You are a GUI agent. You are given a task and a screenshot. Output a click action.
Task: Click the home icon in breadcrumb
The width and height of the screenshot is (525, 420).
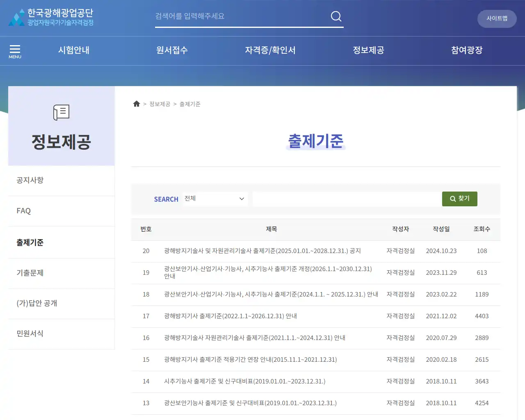click(x=137, y=104)
